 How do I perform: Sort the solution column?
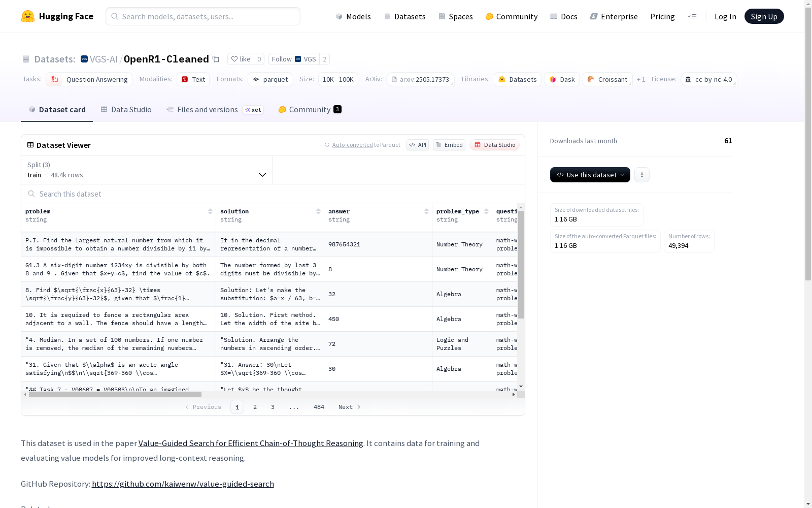pos(318,211)
